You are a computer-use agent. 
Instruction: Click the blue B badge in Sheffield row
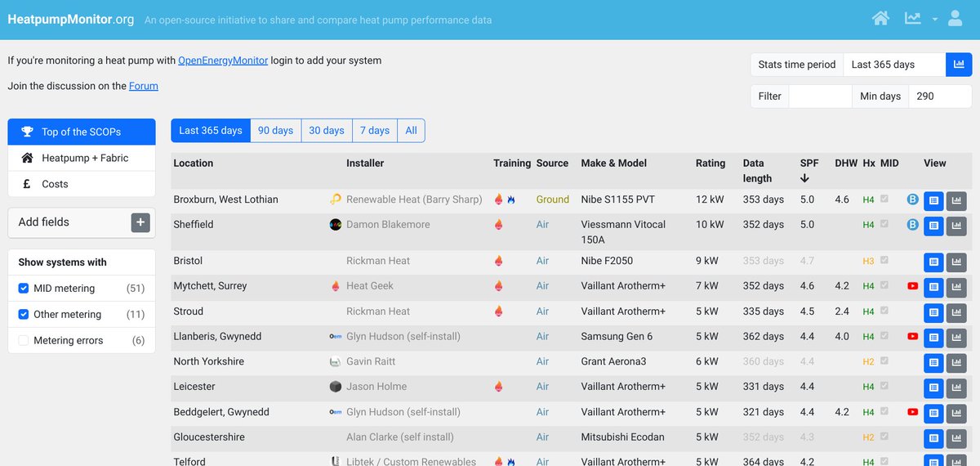[x=913, y=225]
